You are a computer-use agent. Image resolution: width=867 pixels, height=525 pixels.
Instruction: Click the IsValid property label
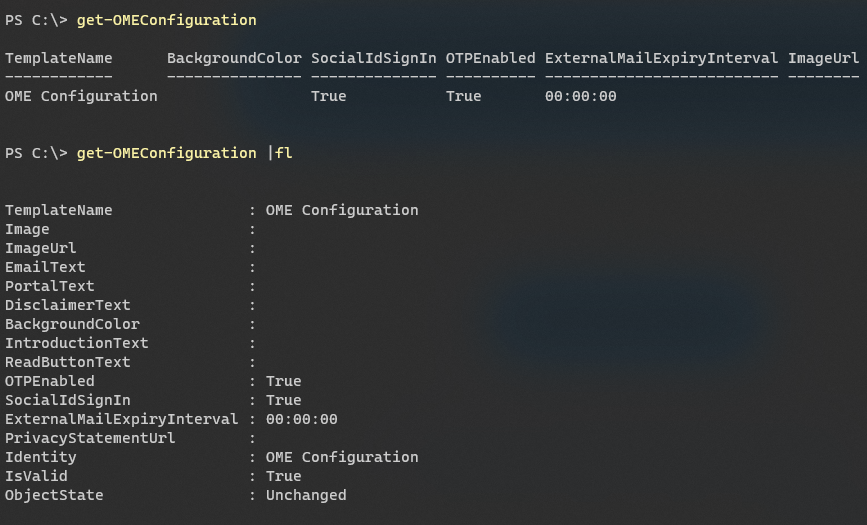tap(36, 476)
